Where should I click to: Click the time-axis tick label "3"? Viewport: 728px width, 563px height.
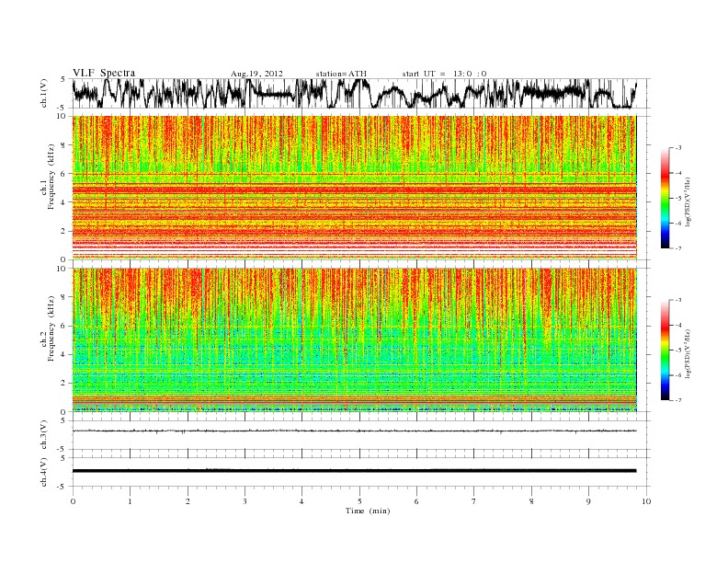pyautogui.click(x=245, y=501)
